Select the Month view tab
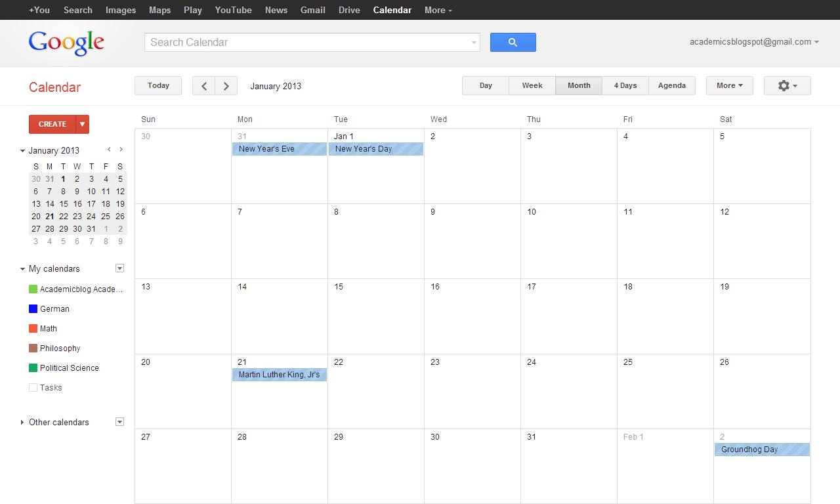The image size is (840, 504). [579, 85]
